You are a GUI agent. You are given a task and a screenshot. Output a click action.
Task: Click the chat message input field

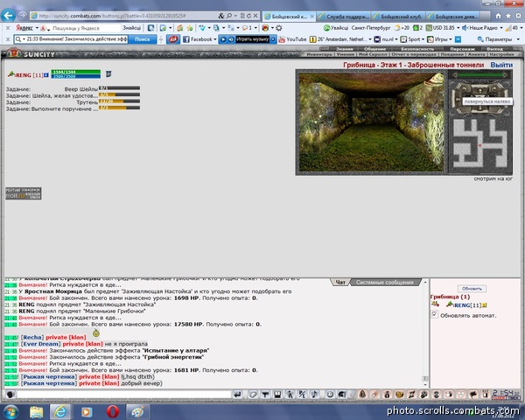[124, 395]
